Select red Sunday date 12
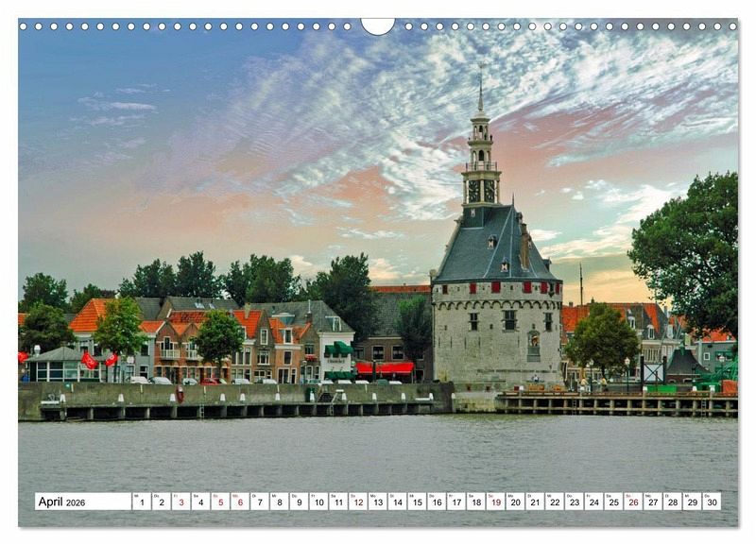This screenshot has height=545, width=756. point(357,502)
